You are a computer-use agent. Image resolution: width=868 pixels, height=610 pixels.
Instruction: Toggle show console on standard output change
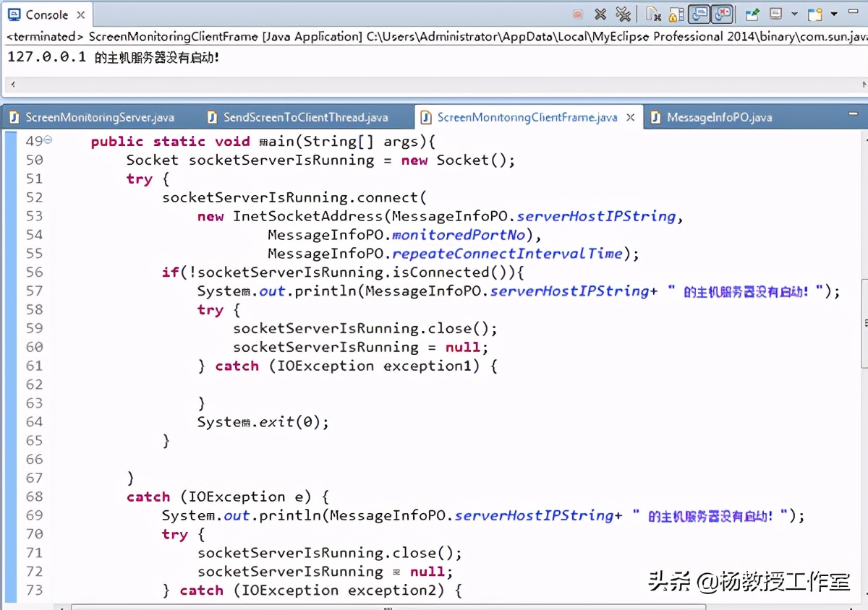click(699, 14)
